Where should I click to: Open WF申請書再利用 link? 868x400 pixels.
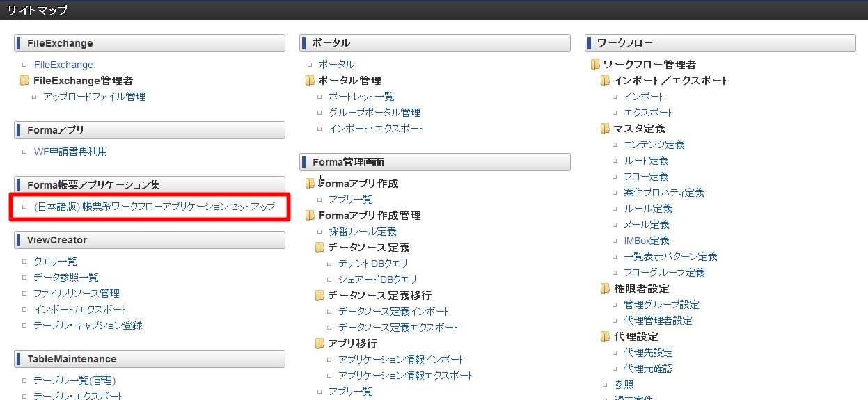(x=70, y=151)
